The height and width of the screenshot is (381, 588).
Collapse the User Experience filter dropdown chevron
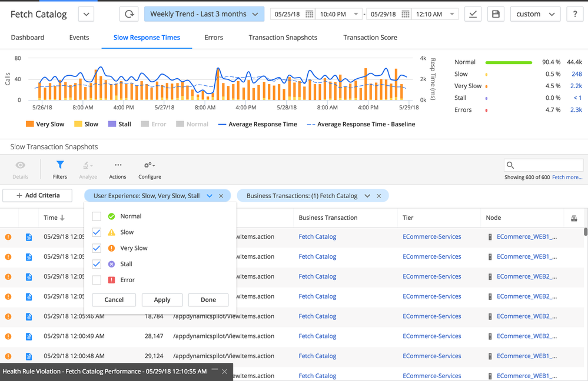tap(210, 196)
